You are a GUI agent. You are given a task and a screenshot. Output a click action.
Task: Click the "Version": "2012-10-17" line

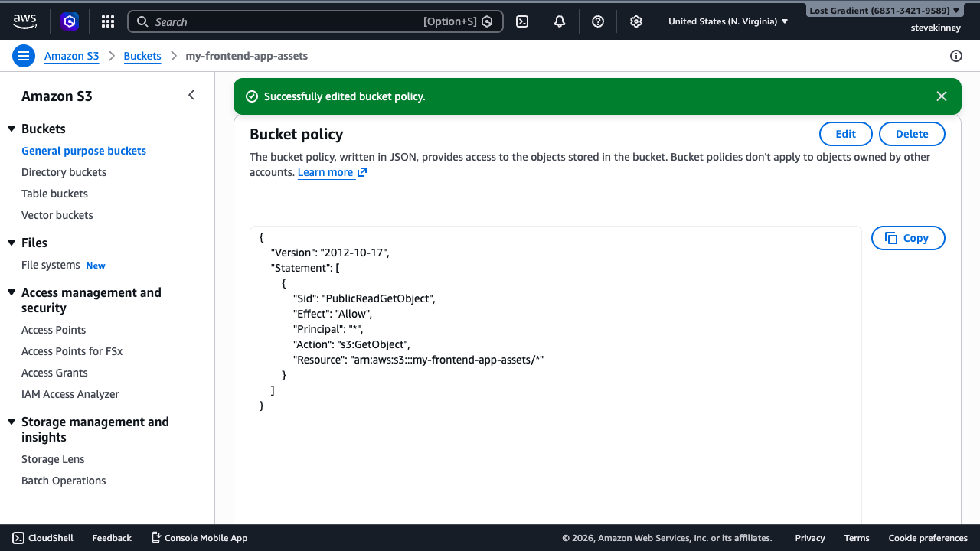coord(330,253)
